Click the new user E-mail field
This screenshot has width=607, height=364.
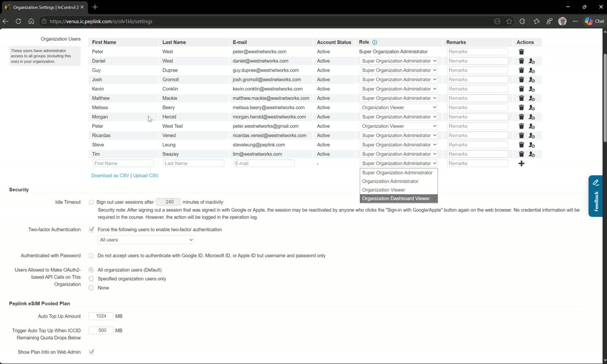[264, 164]
